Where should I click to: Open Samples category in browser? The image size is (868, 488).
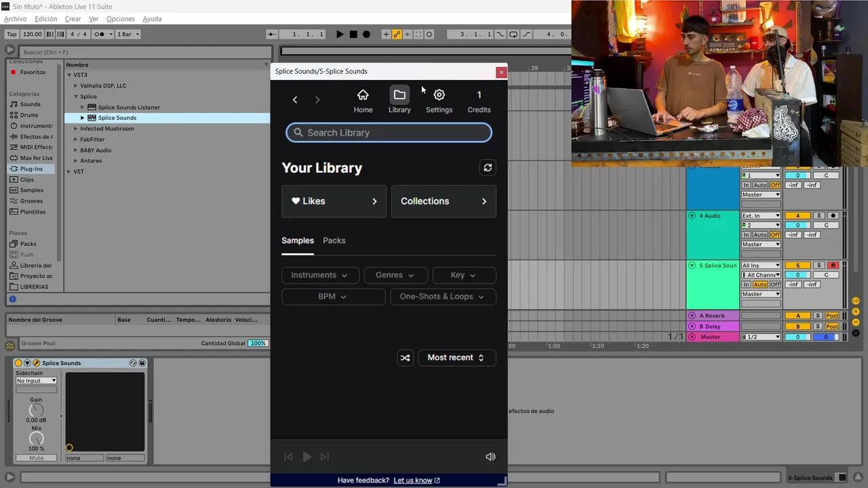[x=31, y=190]
